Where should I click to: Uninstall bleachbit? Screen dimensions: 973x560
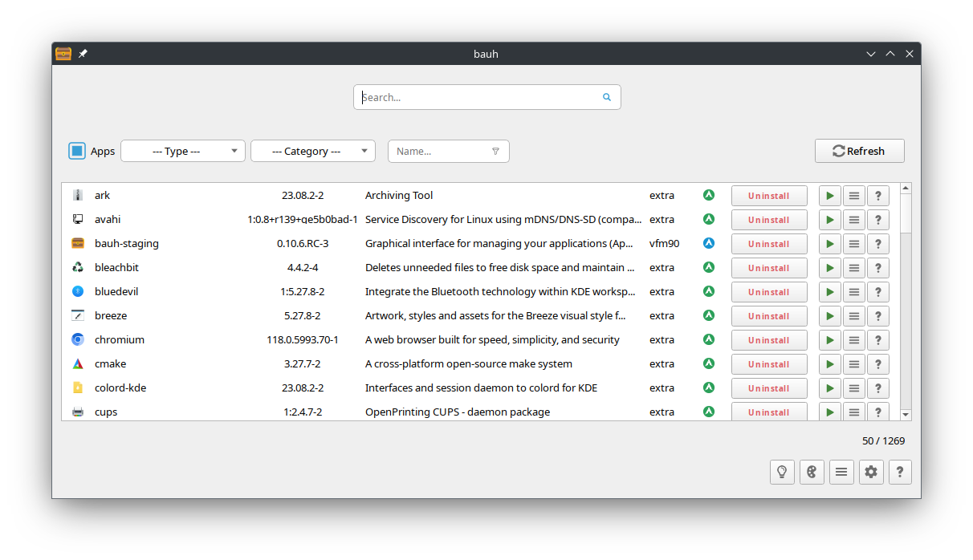[769, 268]
